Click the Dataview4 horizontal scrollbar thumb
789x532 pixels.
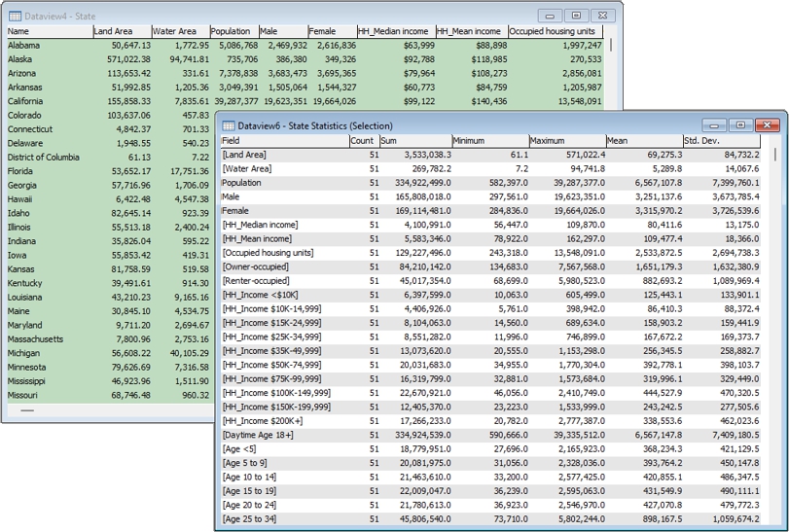click(x=27, y=410)
